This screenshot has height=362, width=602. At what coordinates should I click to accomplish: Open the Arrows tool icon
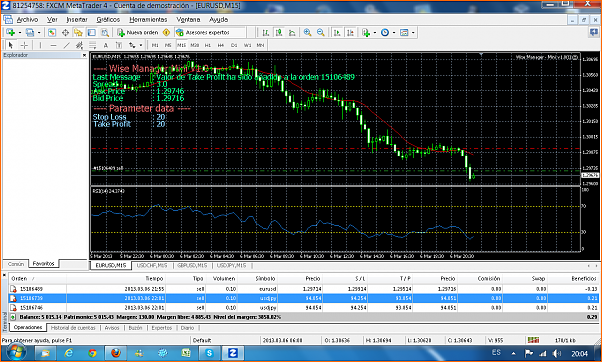coord(132,45)
